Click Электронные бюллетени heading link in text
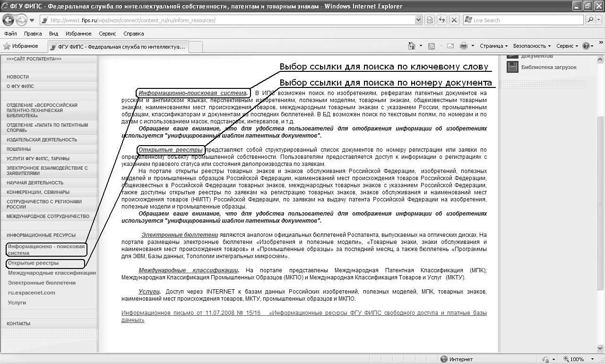 (180, 234)
